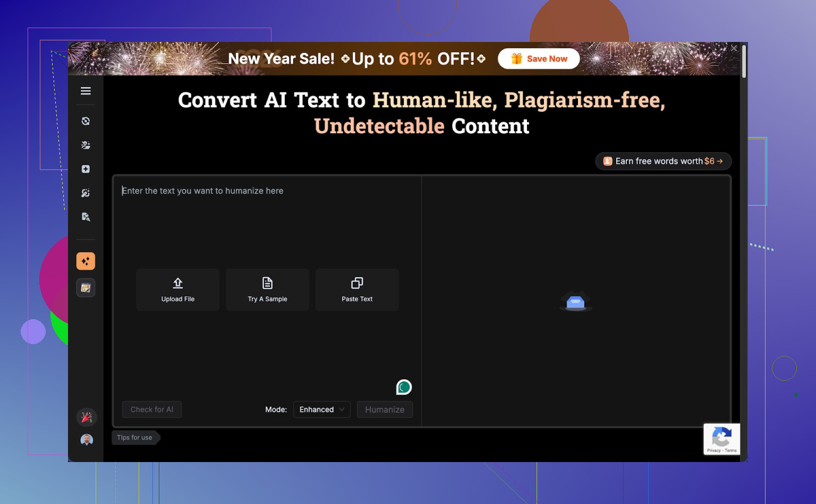Viewport: 816px width, 504px height.
Task: Click the green chat assistant bubble icon
Action: click(x=404, y=387)
